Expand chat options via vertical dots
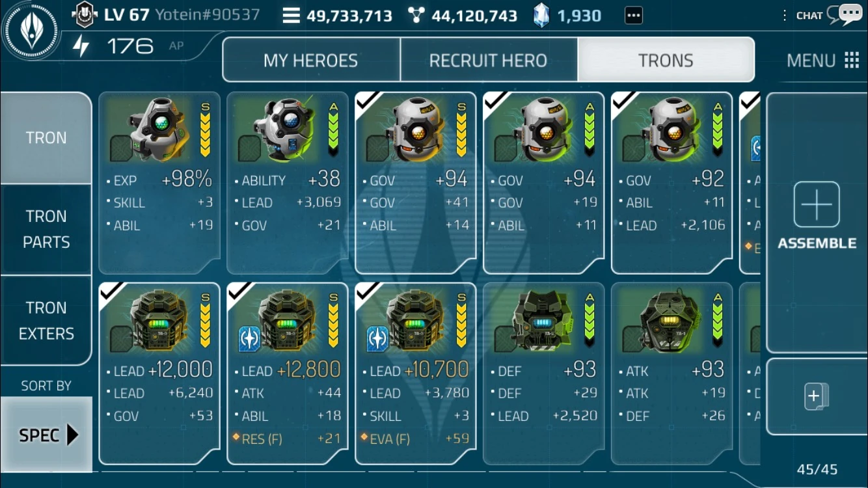The width and height of the screenshot is (868, 488). (785, 15)
